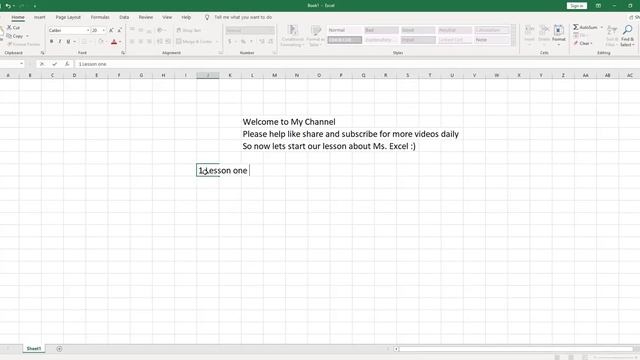The width and height of the screenshot is (640, 360).
Task: Click the Wrap Text button
Action: pos(189,31)
